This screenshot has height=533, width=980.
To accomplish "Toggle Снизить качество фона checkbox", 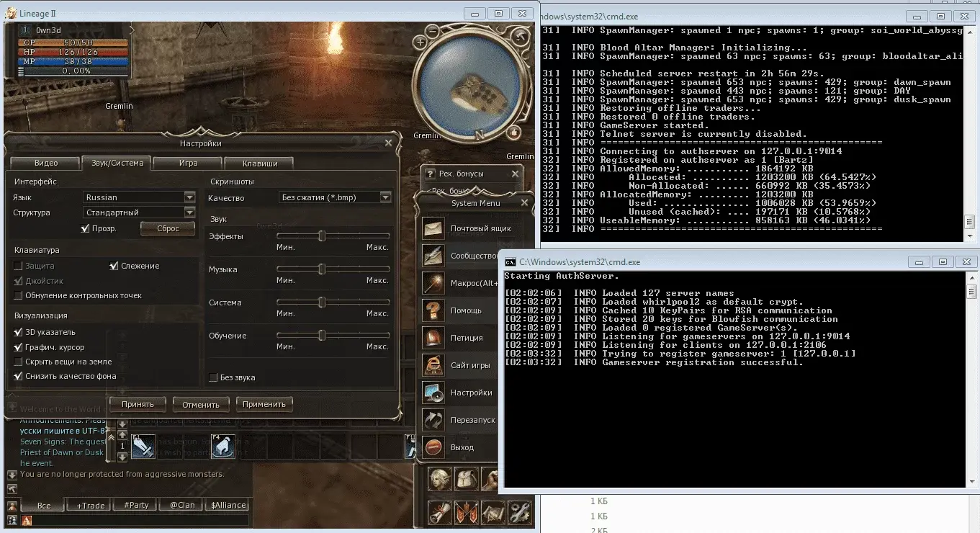I will pyautogui.click(x=19, y=376).
